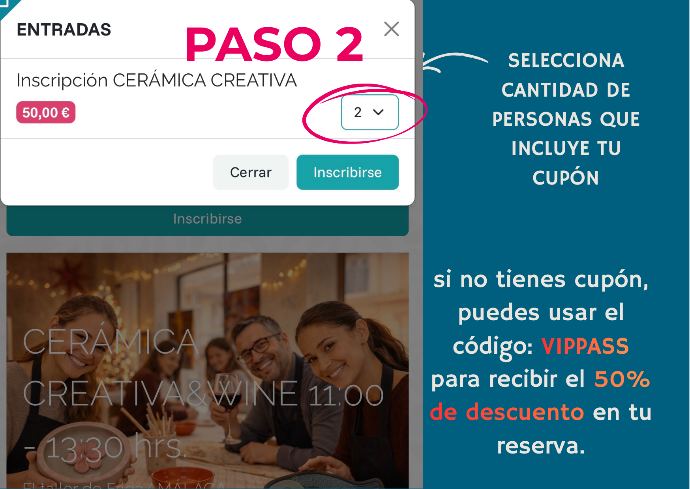Click the dimmed Inscribirse button behind dialog
This screenshot has height=489, width=690.
pyautogui.click(x=207, y=219)
